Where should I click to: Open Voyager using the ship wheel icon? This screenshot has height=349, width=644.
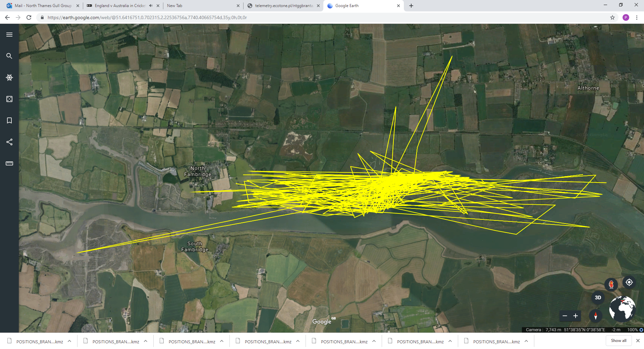tap(9, 78)
